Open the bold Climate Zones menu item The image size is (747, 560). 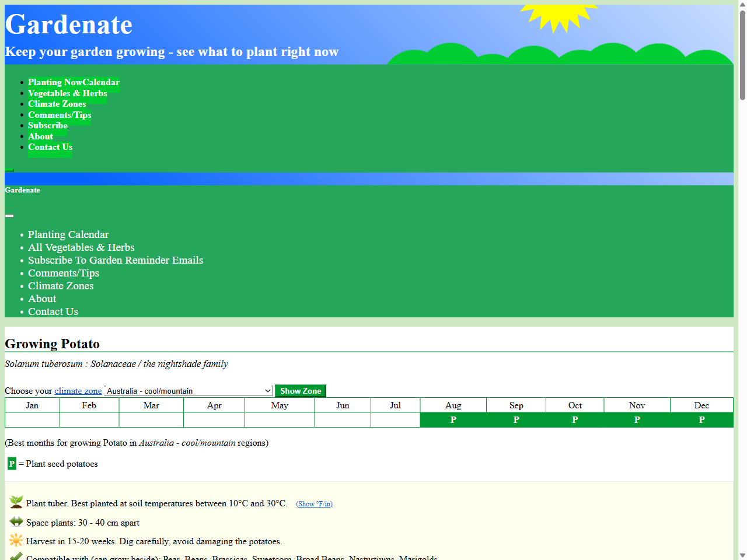tap(57, 104)
